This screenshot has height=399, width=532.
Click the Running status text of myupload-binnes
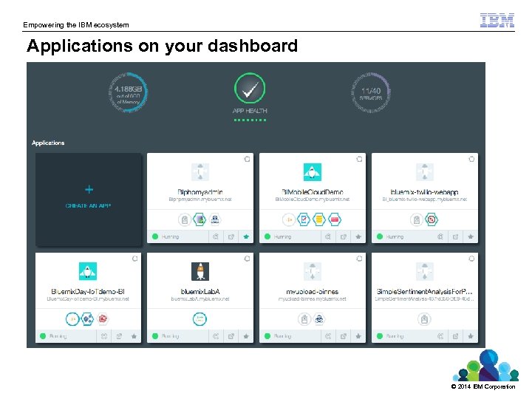[x=282, y=336]
